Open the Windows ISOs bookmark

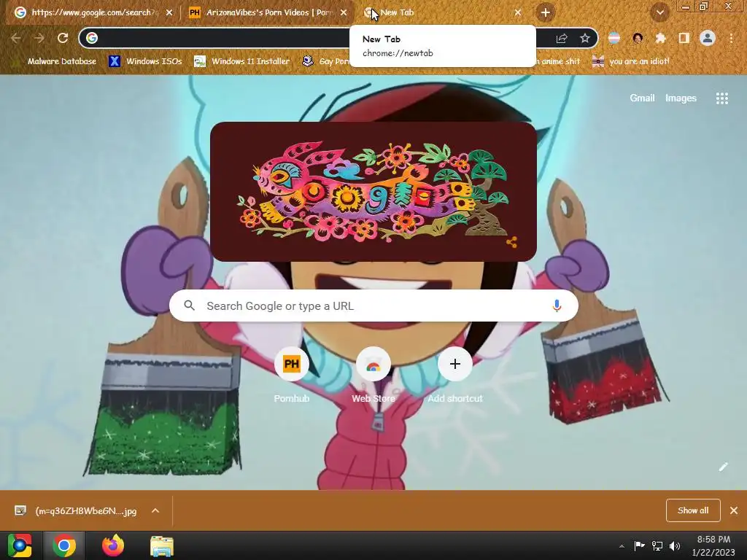tap(145, 61)
